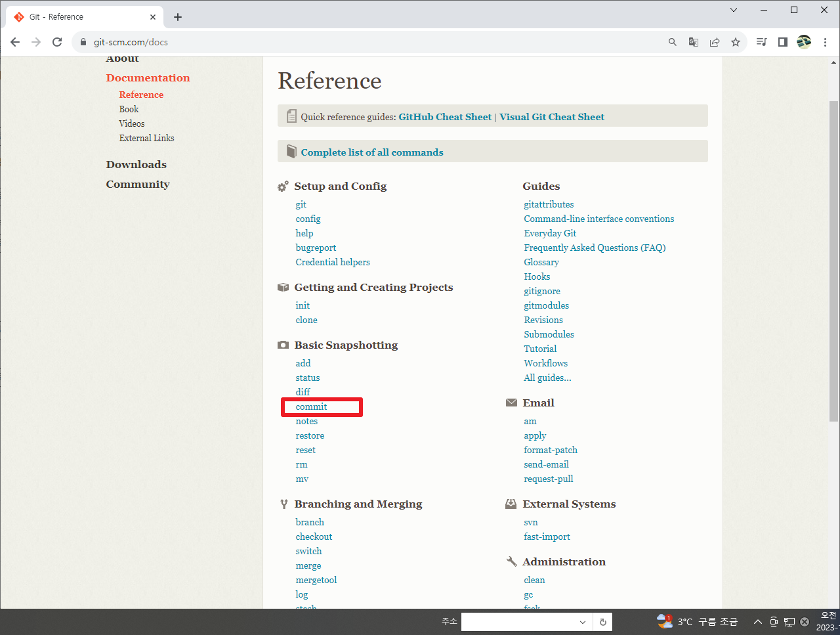The image size is (840, 635).
Task: Open the clean command link
Action: click(x=534, y=580)
